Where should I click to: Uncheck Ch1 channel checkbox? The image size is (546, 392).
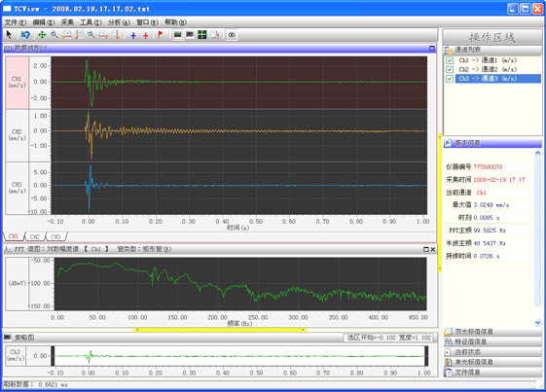pyautogui.click(x=450, y=60)
